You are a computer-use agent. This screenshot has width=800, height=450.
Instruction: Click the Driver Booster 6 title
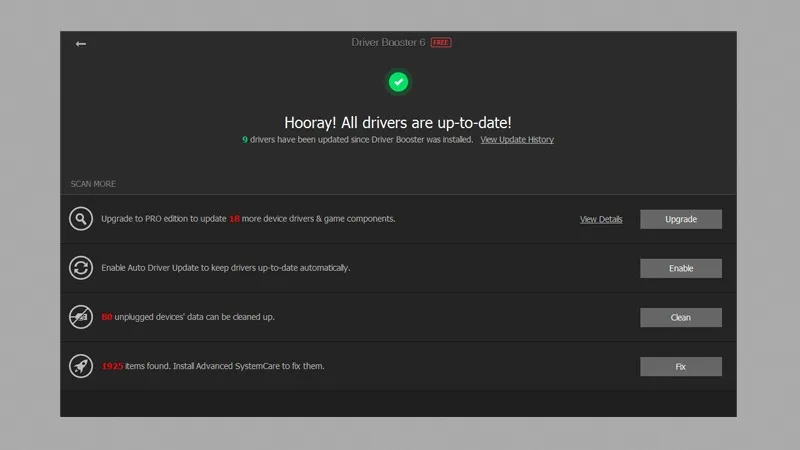tap(388, 43)
